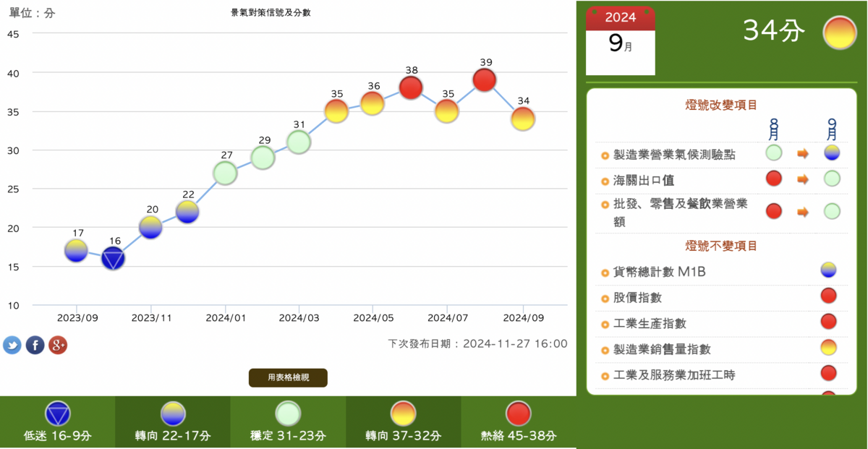Image resolution: width=868 pixels, height=449 pixels.
Task: Open the 貨幣總計數 M1B item
Action: [x=659, y=272]
